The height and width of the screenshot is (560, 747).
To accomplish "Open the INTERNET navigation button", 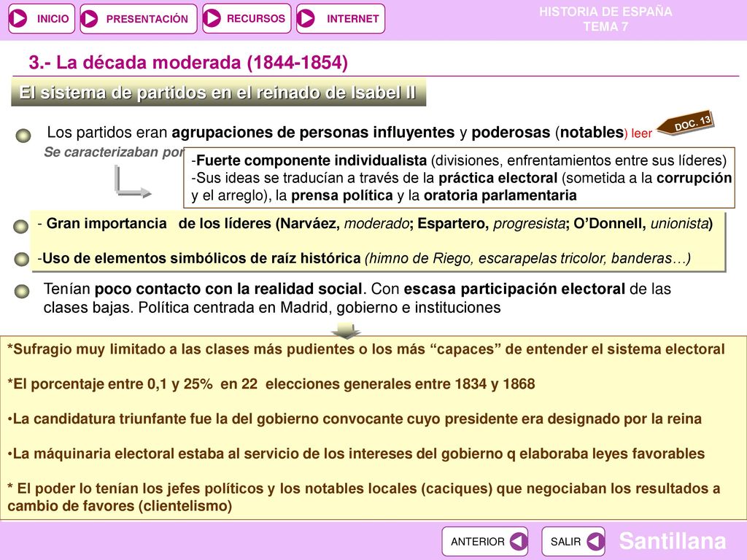I will 340,18.
